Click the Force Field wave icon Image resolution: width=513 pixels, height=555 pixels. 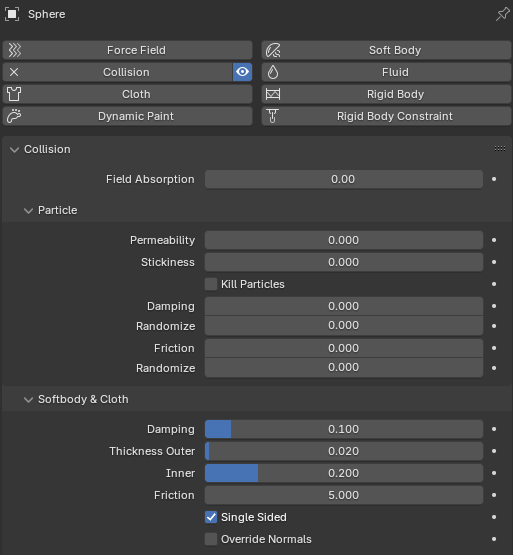point(15,50)
